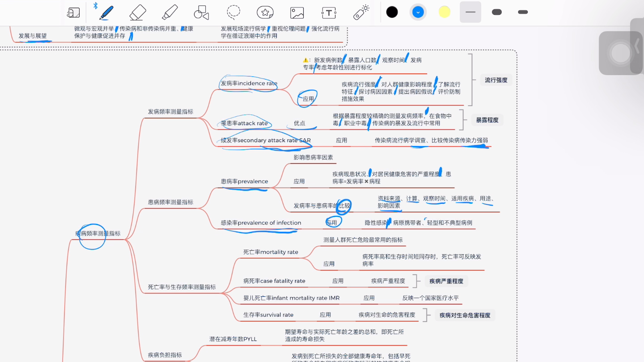
Task: Click the 发病率与患病率的比较 node
Action: click(x=322, y=206)
